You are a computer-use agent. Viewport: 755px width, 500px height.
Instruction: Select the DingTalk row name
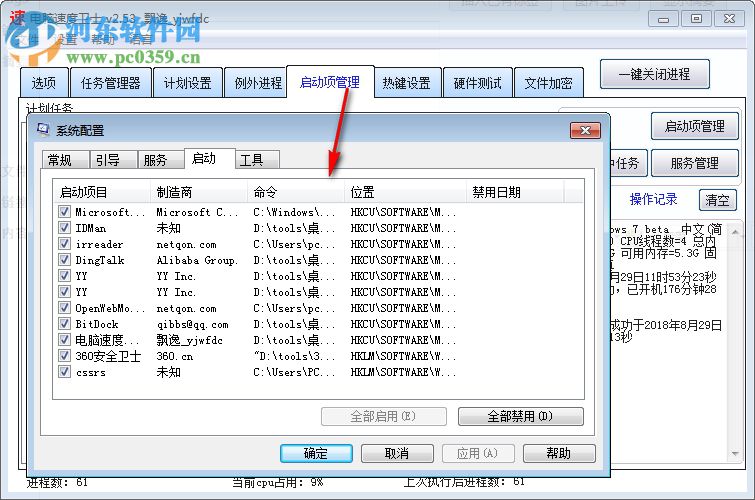click(x=100, y=260)
